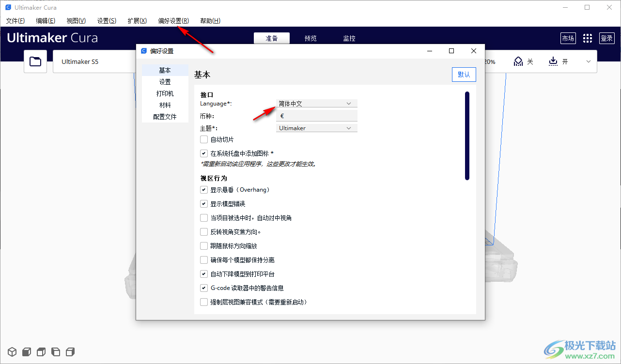
Task: Switch to the 准备 stage tab
Action: (272, 38)
